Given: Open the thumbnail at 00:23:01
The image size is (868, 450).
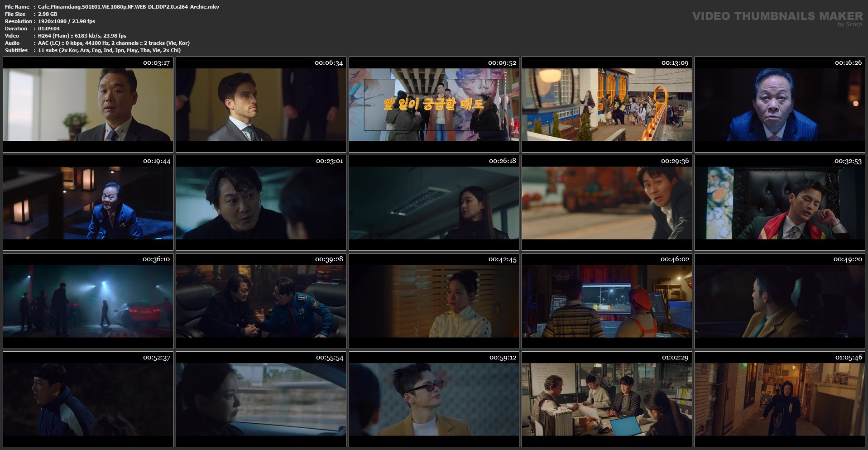Looking at the screenshot, I should [261, 203].
